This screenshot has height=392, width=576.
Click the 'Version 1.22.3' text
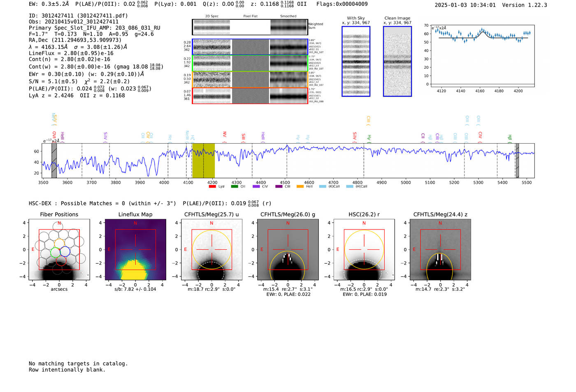[525, 5]
